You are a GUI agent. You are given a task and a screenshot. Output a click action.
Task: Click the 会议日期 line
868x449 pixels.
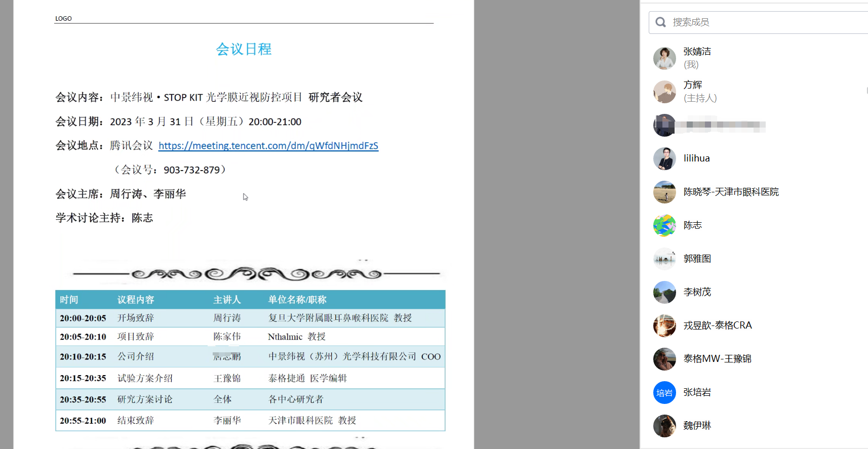[178, 121]
